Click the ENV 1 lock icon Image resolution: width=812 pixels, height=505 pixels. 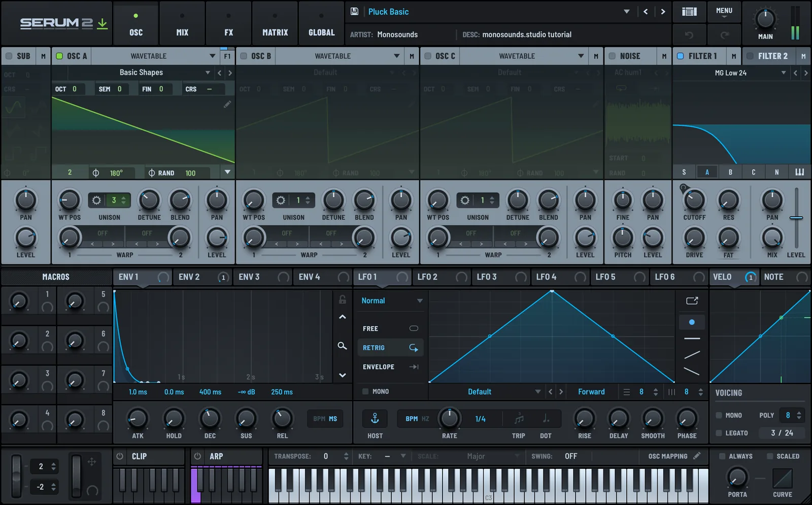pos(343,299)
